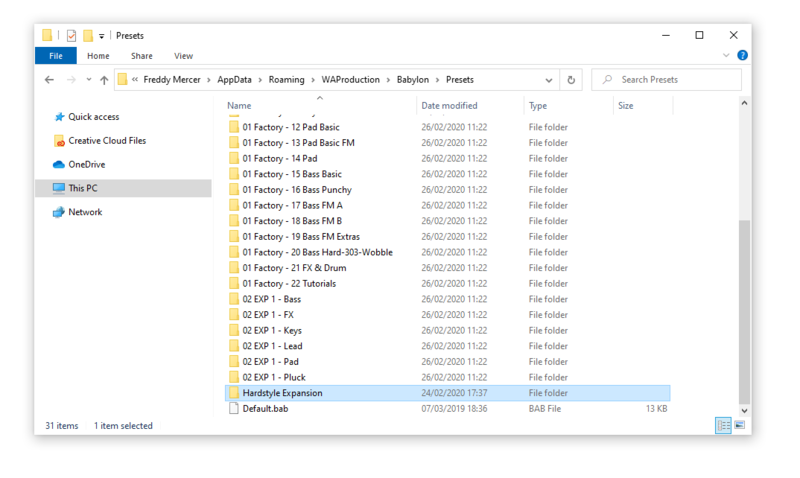This screenshot has height=478, width=800.
Task: Open the Default.bab file
Action: [x=265, y=409]
